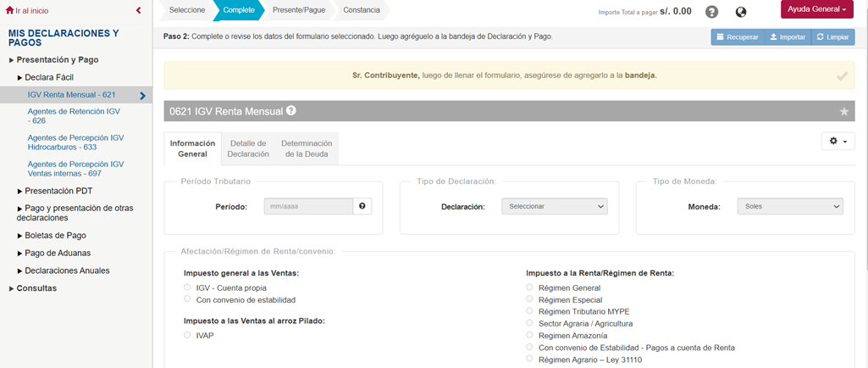Expand Declara Fácil in the sidebar
This screenshot has width=868, height=368.
pos(46,78)
